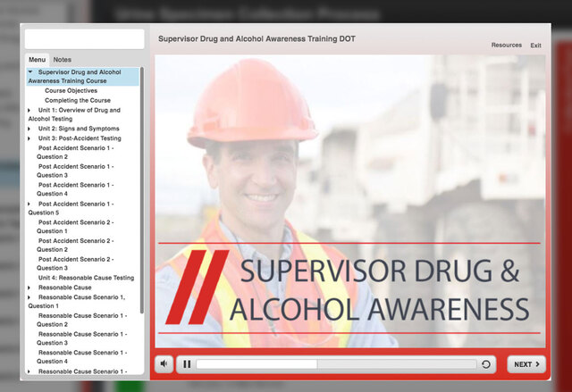The width and height of the screenshot is (572, 392).
Task: Expand Unit 3: Post-Accident Testing
Action: tap(29, 138)
